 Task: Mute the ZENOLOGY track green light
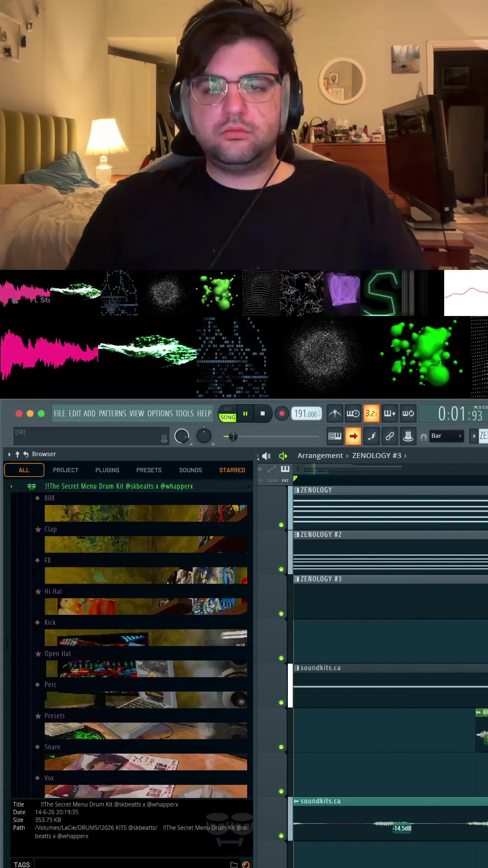tap(281, 525)
